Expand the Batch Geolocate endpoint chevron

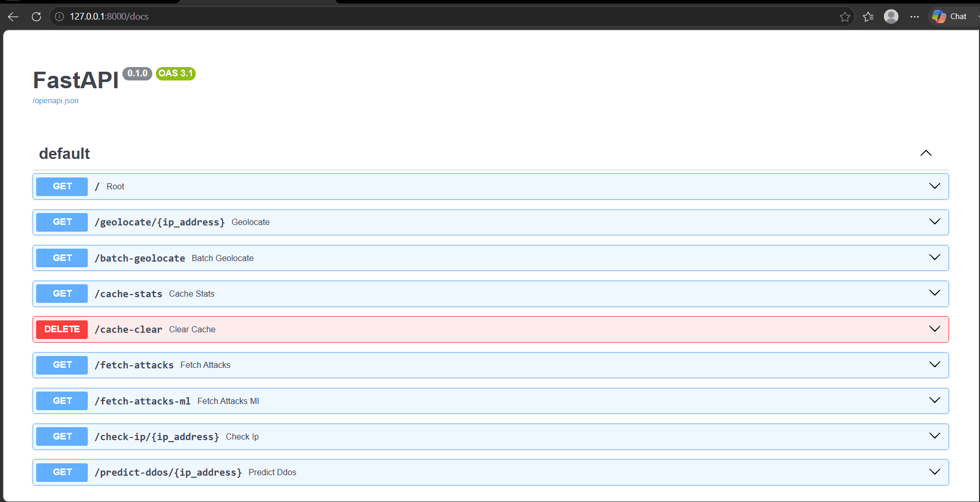pos(935,257)
